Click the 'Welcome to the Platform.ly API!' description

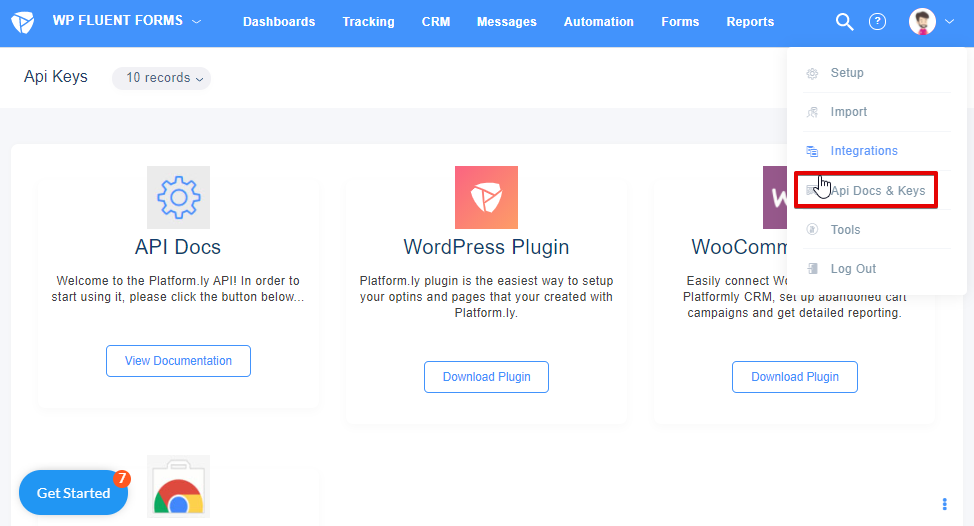pos(178,289)
